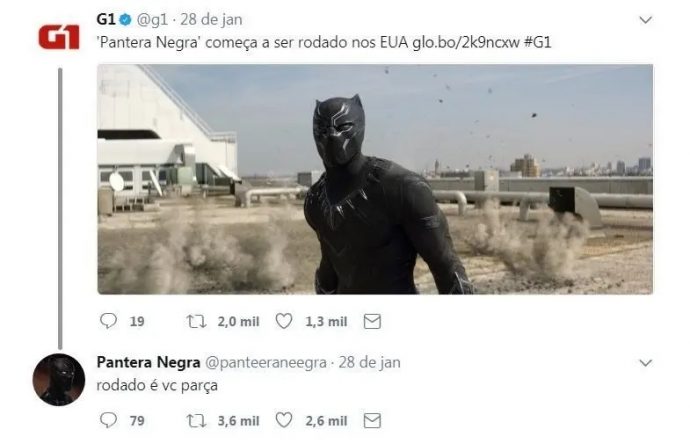Open the Black Panther tweet image
690x444 pixels.
point(375,179)
